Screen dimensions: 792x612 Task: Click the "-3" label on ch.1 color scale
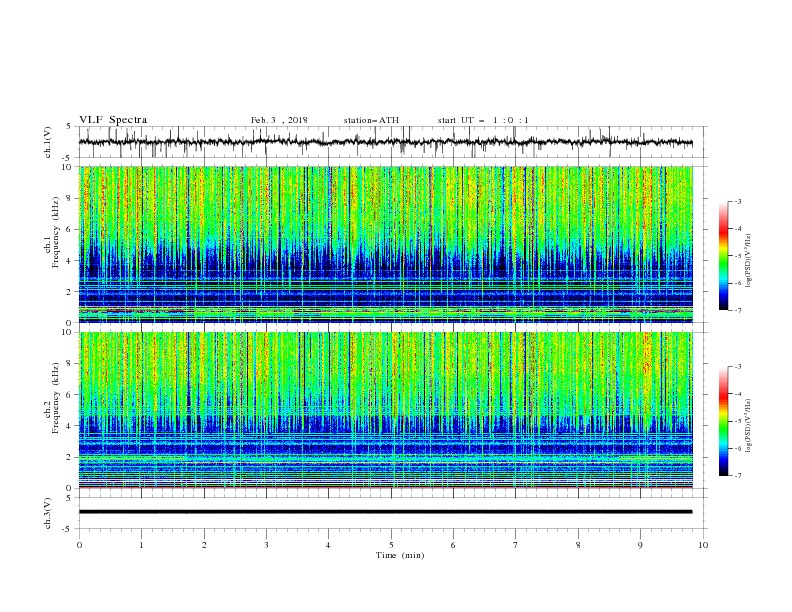tap(737, 201)
